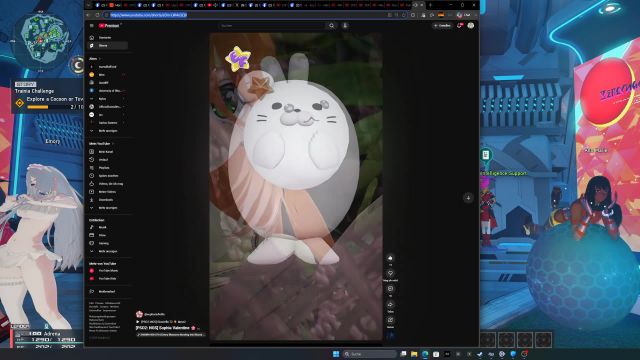Open Microsoft Edge from taskbar
This screenshot has height=360, width=640.
point(425,354)
